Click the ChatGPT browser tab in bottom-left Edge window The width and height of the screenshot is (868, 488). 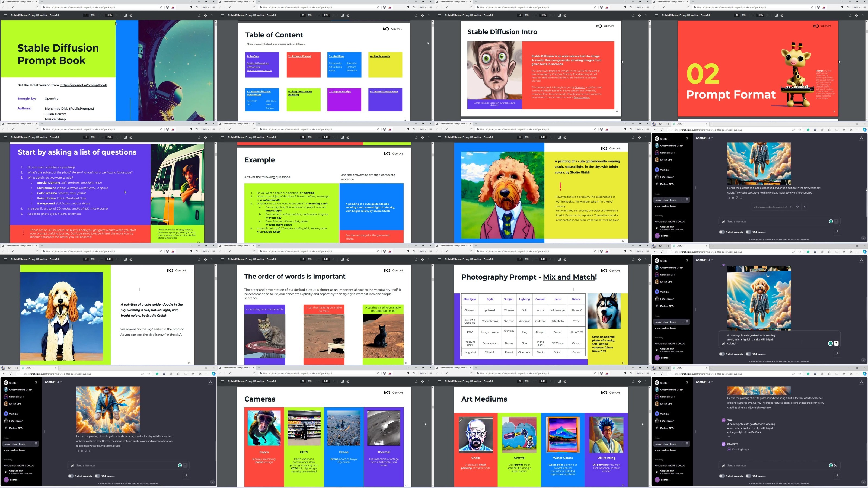pyautogui.click(x=39, y=368)
